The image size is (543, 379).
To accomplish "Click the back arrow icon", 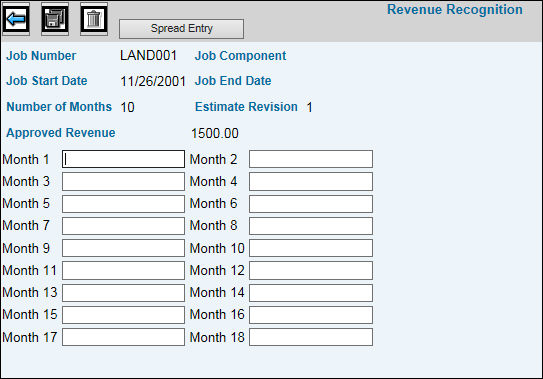I will 16,19.
